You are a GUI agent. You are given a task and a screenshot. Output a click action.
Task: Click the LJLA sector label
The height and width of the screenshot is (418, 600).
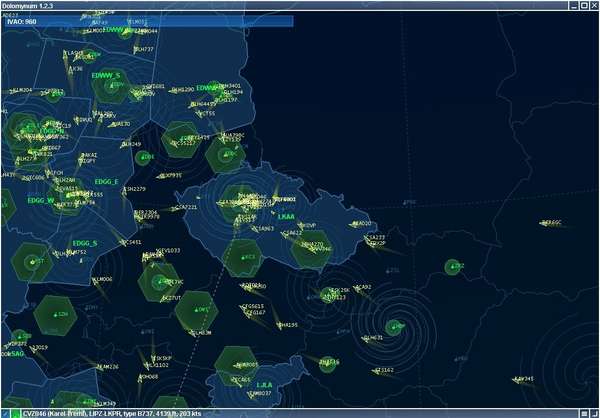[264, 384]
